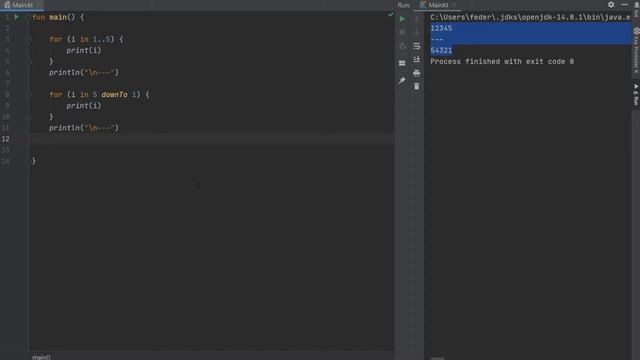Click the first print(i) statement on line 4
The height and width of the screenshot is (360, 640).
click(84, 50)
